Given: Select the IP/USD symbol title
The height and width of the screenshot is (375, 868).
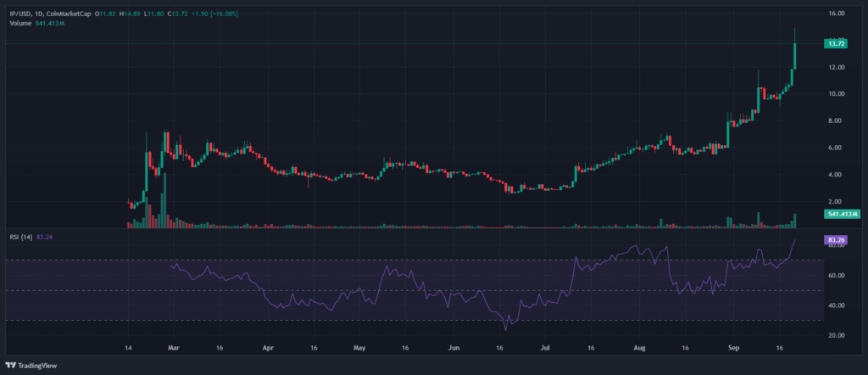Looking at the screenshot, I should pyautogui.click(x=23, y=14).
